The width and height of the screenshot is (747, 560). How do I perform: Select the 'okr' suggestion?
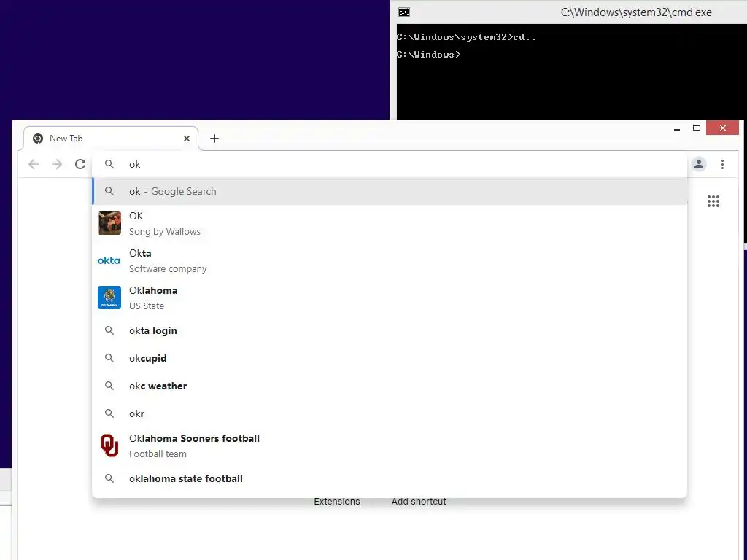point(390,413)
